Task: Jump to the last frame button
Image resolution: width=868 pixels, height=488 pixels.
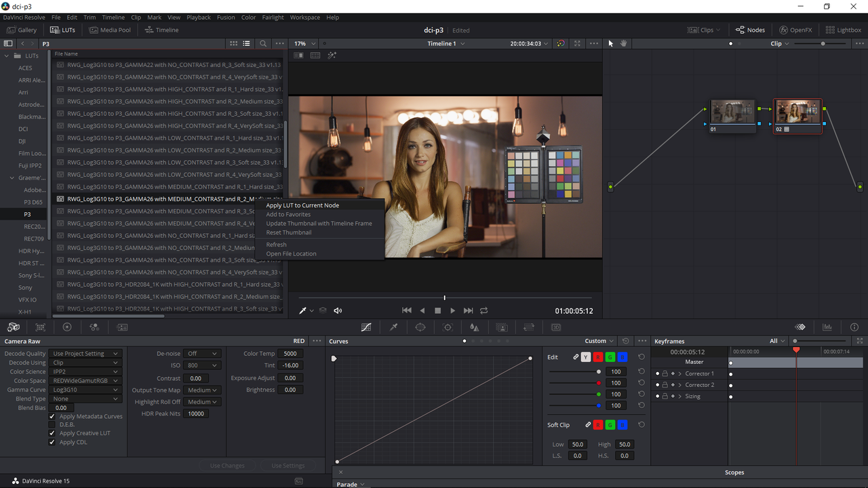Action: [468, 310]
